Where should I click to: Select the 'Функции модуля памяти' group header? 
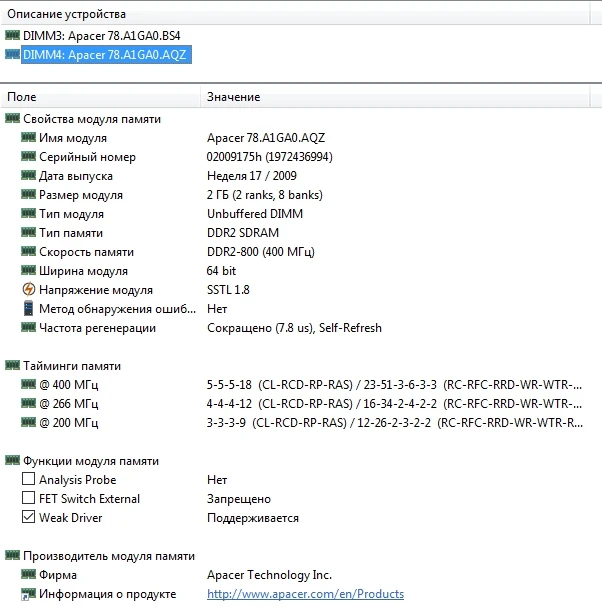[91, 461]
